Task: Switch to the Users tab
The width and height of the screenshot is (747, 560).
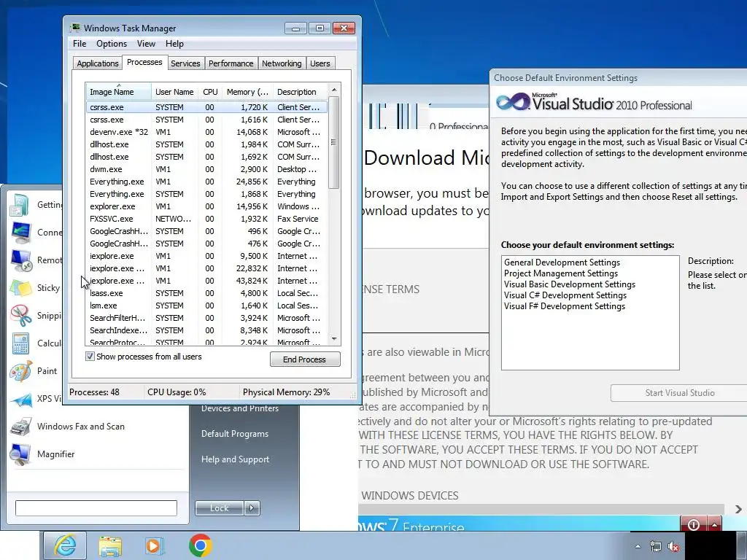Action: [320, 63]
